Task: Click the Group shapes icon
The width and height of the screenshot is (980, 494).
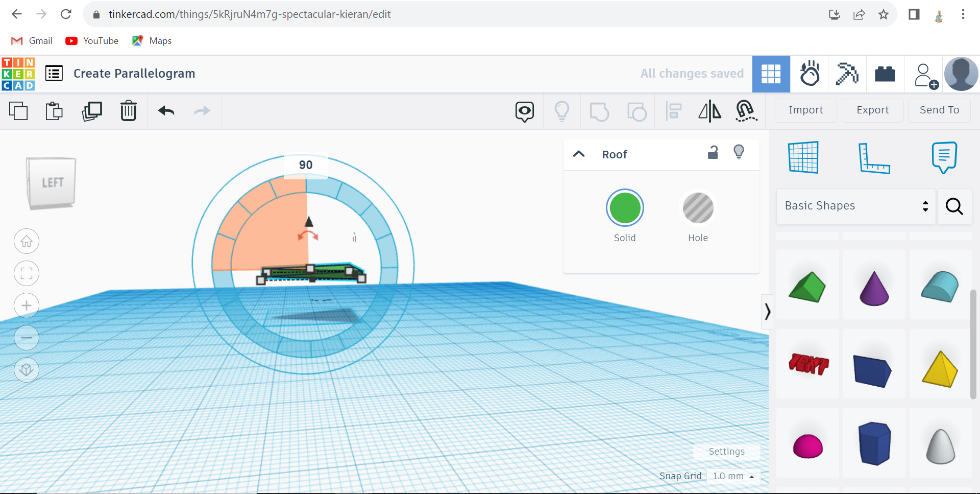Action: pyautogui.click(x=599, y=111)
